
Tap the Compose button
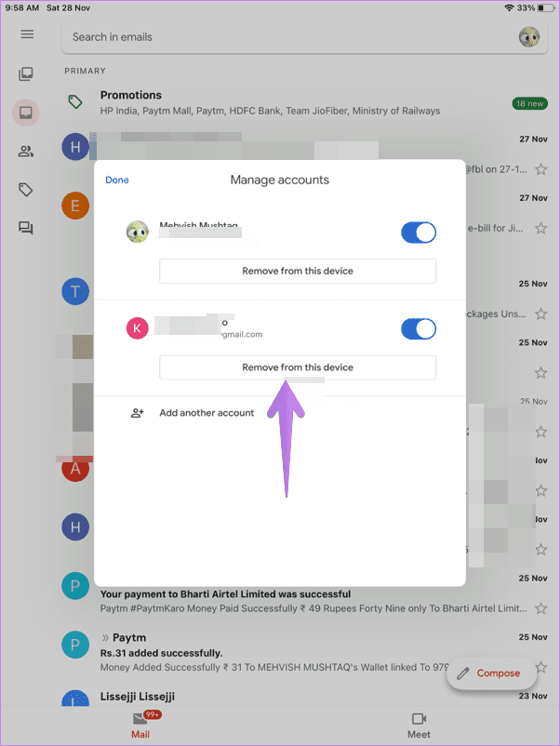pyautogui.click(x=491, y=673)
